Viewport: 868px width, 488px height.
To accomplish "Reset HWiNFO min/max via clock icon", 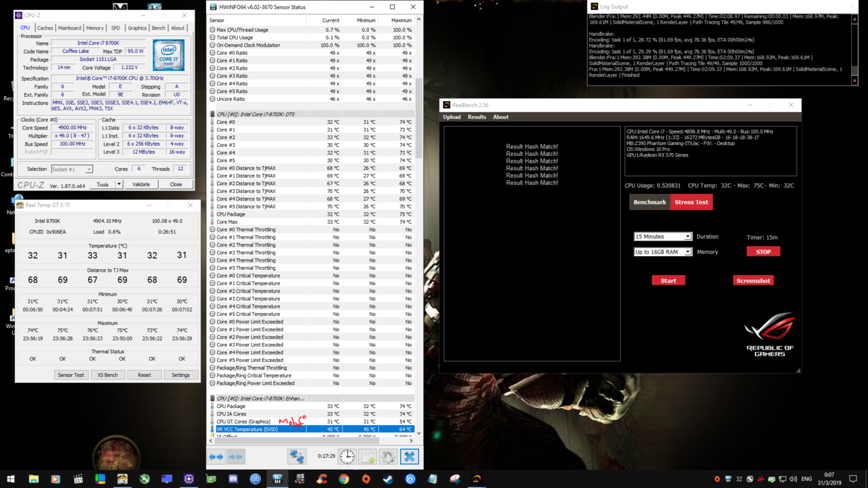I will pos(347,457).
